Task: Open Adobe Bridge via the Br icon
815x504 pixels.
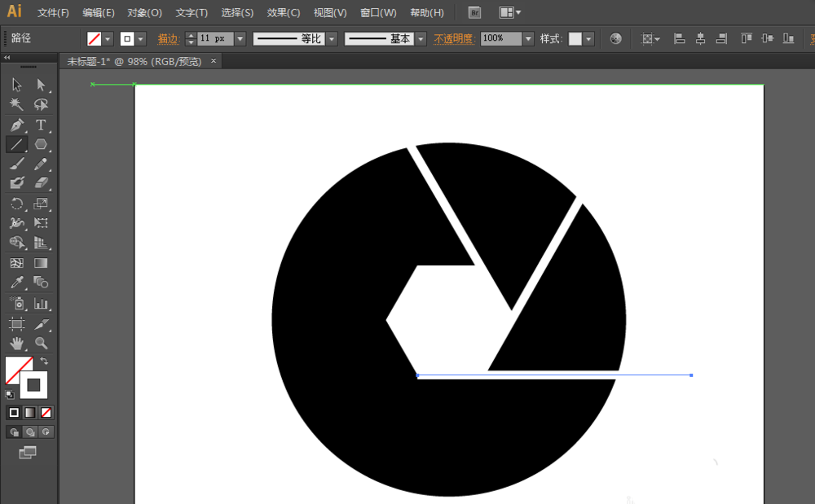Action: pyautogui.click(x=474, y=12)
